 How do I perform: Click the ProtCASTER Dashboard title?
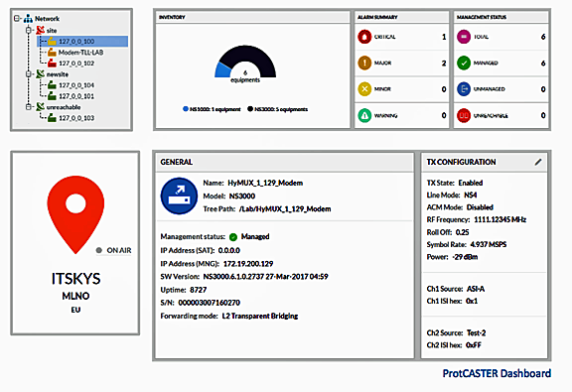(x=497, y=373)
